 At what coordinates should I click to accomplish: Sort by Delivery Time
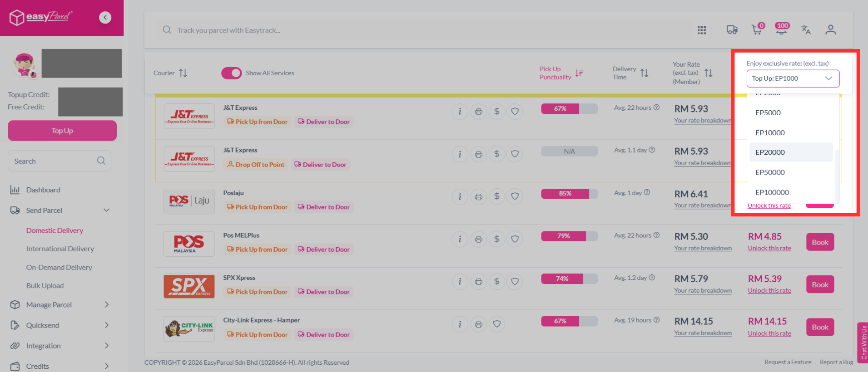[644, 73]
